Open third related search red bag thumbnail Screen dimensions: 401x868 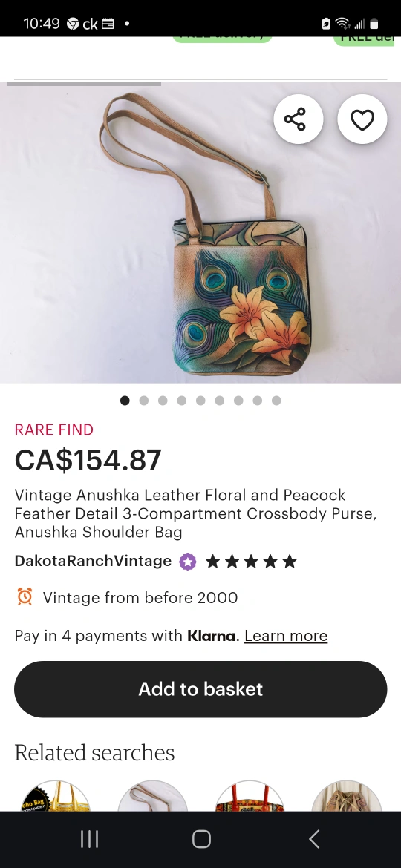250,796
